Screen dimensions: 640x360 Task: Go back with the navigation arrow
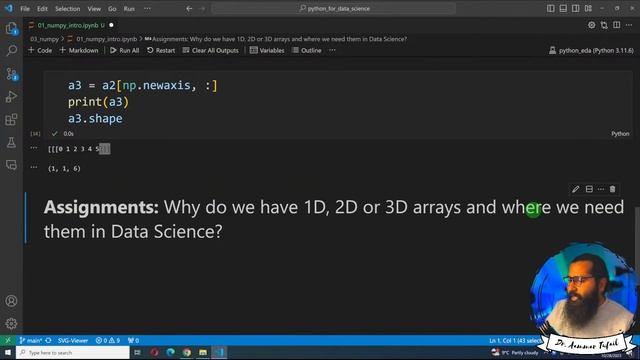coord(189,8)
